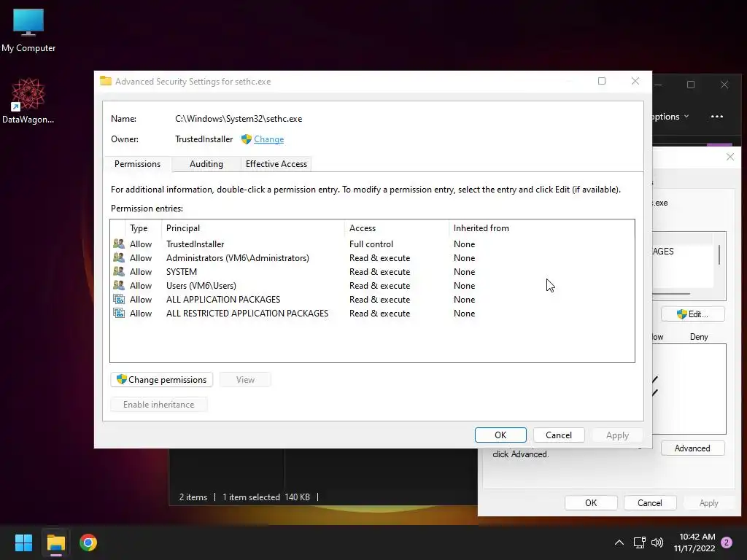Click Cancel in the Properties window
Viewport: 747px width, 560px height.
click(650, 503)
